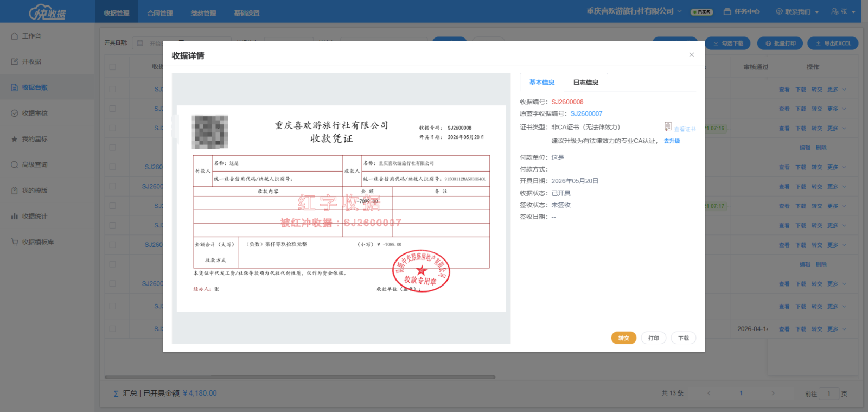Click the 查看证书 certificate icon
This screenshot has height=412, width=868.
point(668,127)
